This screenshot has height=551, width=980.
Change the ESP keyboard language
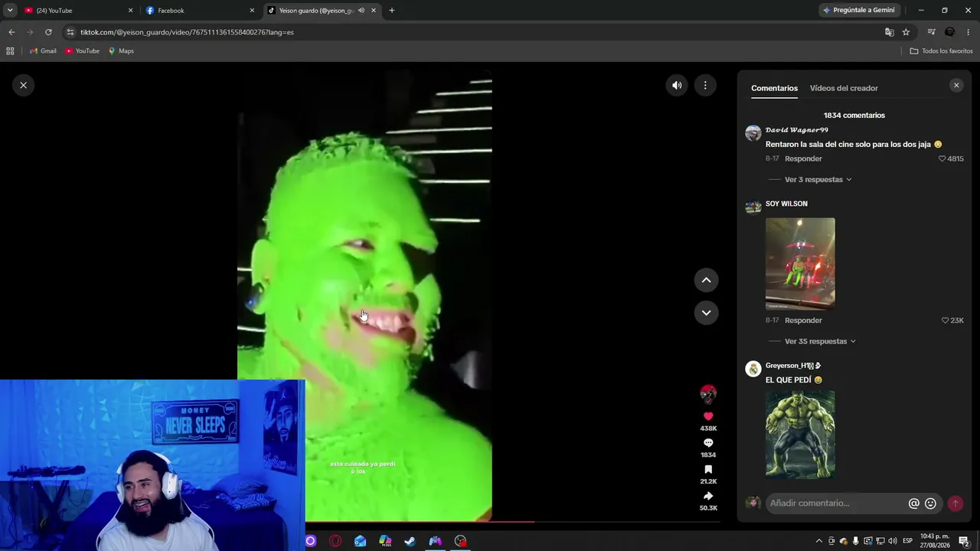pos(907,541)
